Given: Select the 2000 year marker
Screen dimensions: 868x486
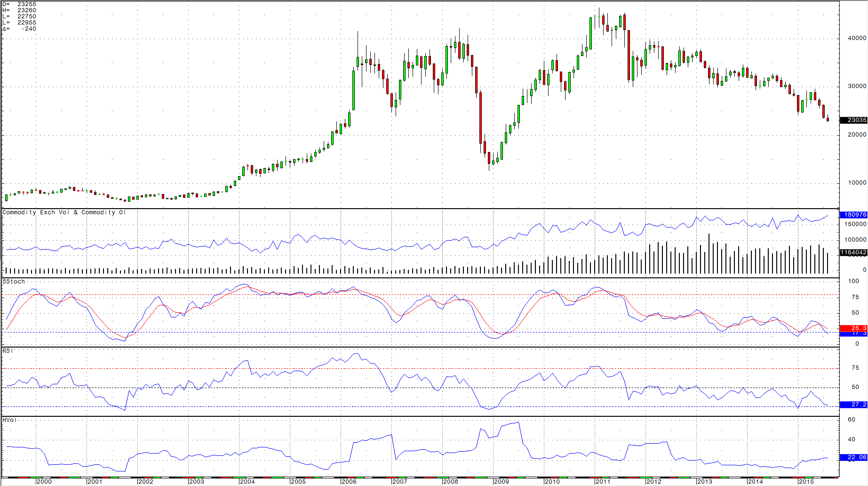Looking at the screenshot, I should (44, 482).
